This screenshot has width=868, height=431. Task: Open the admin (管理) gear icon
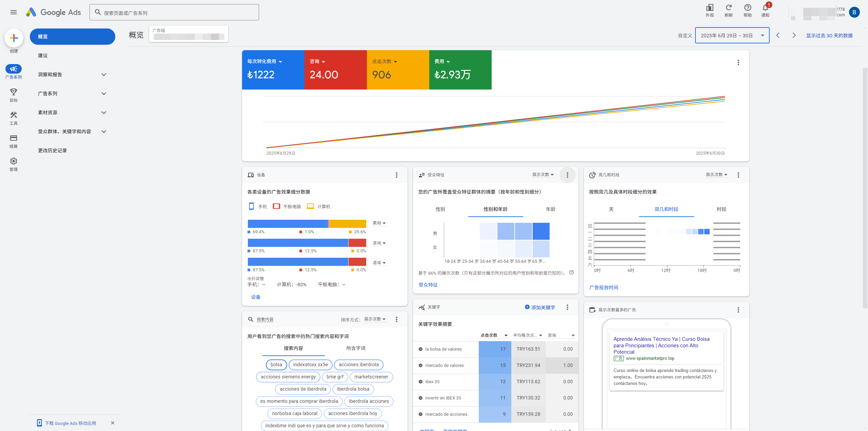coord(14,161)
